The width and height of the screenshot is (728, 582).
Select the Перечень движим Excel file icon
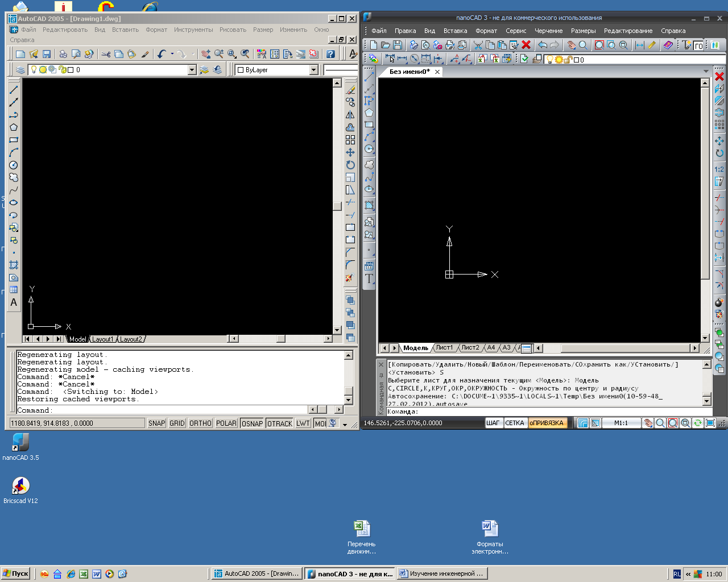[x=362, y=537]
